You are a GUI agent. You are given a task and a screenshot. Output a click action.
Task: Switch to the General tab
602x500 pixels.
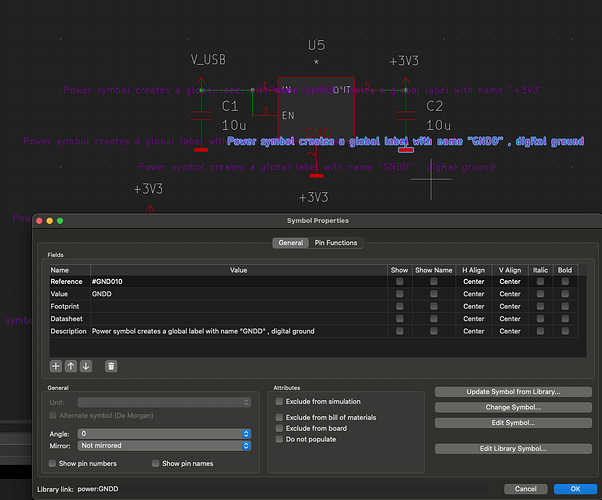pyautogui.click(x=291, y=243)
